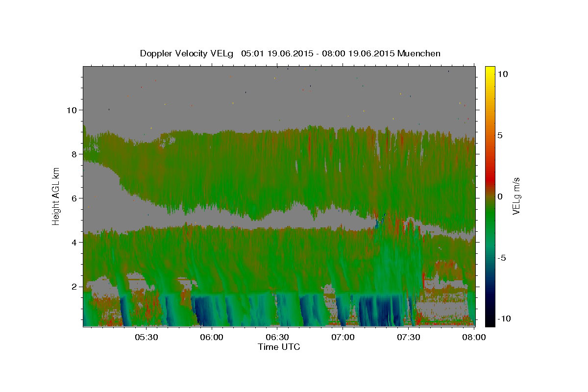Click the time tick label "08:00"
The image size is (588, 392).
(x=474, y=337)
